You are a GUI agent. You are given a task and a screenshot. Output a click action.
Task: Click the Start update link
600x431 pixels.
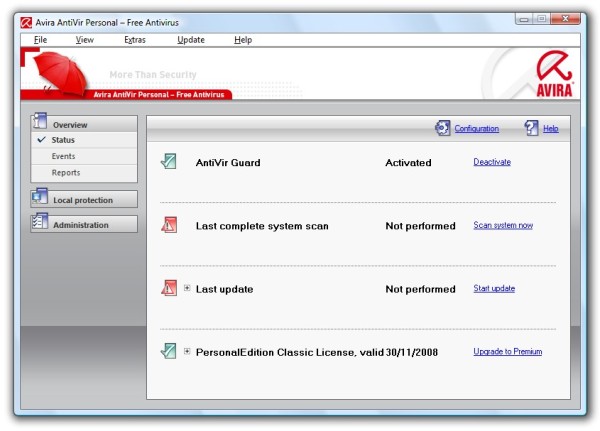[494, 289]
